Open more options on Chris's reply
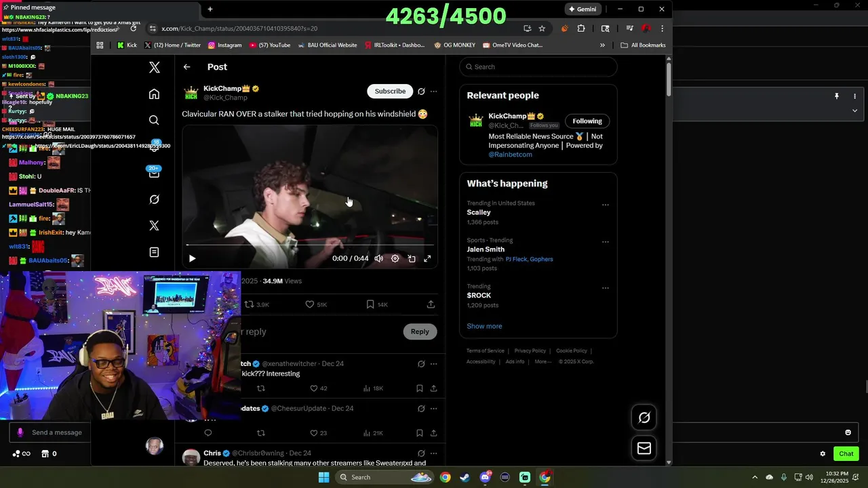The height and width of the screenshot is (488, 868). 434,453
